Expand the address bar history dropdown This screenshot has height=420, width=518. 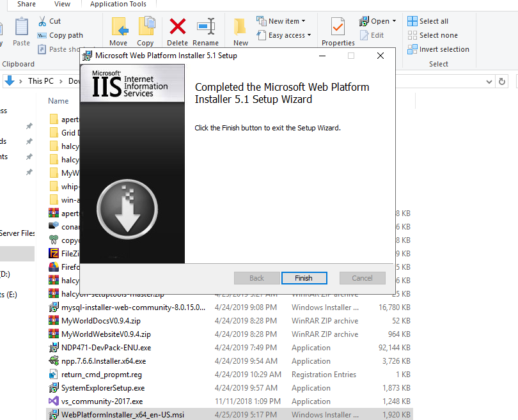[x=489, y=82]
